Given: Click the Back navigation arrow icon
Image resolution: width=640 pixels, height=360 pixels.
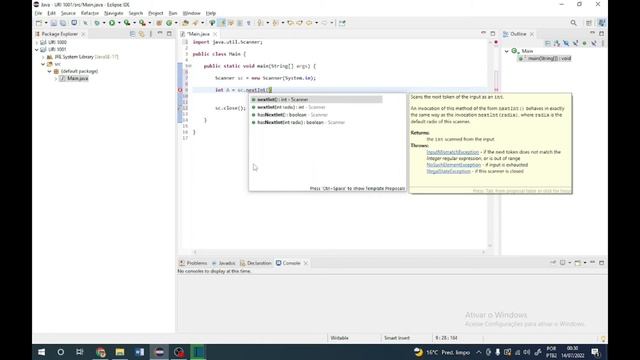Looking at the screenshot, I should [x=309, y=23].
